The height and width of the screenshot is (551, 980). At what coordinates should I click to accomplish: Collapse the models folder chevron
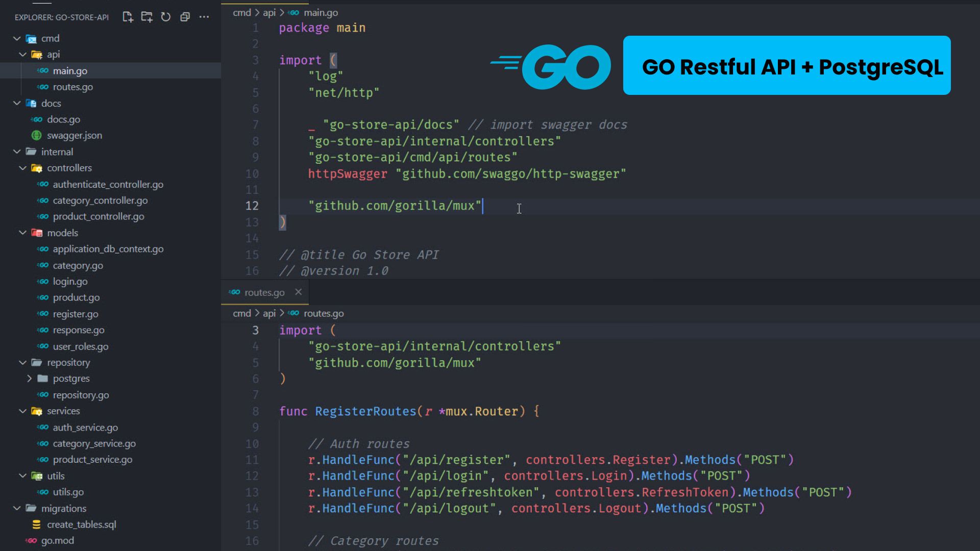[22, 233]
